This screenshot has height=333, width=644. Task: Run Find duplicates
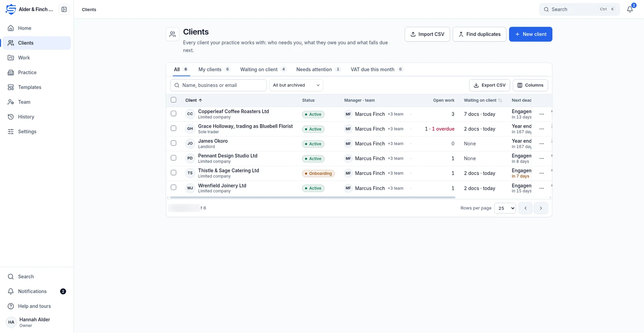(x=479, y=34)
